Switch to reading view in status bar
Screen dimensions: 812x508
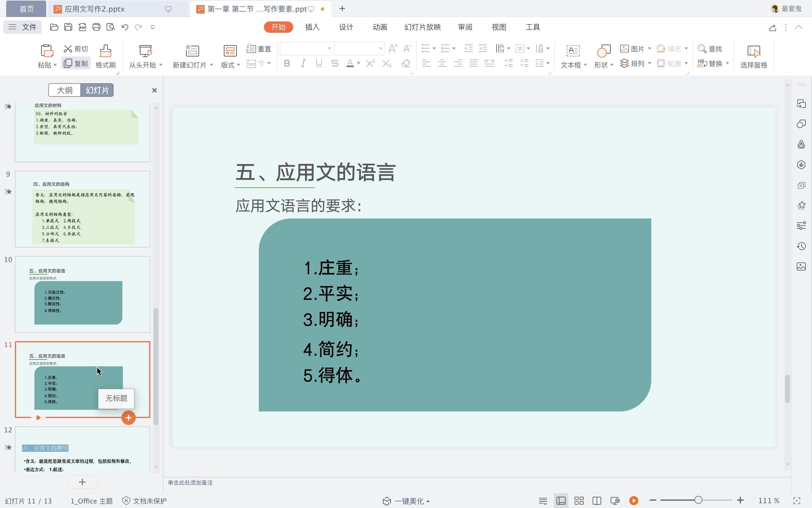pyautogui.click(x=597, y=501)
